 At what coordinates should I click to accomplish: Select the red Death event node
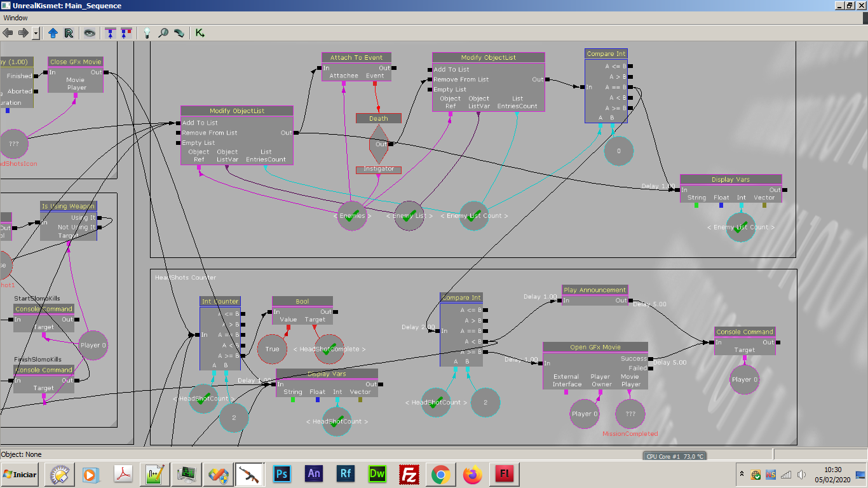378,118
